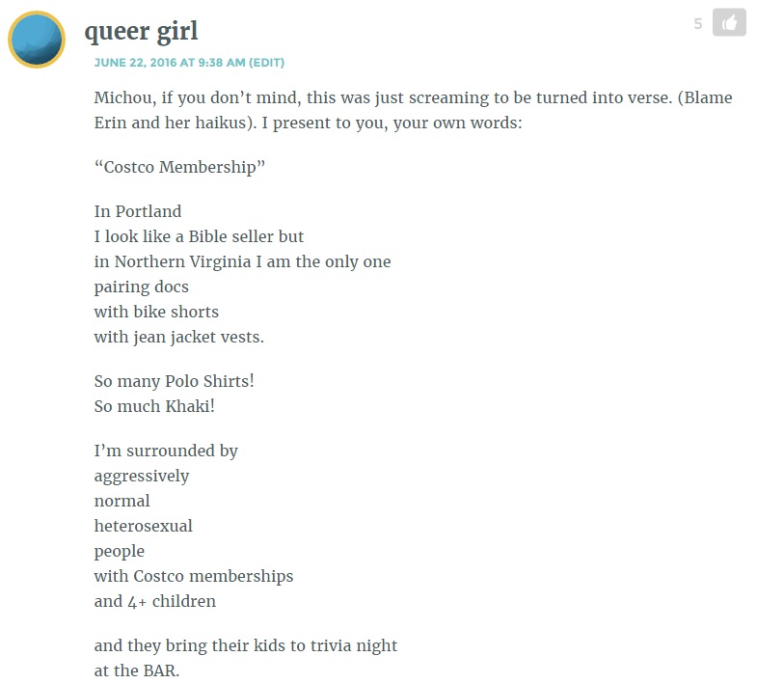
Task: Click the quoted title "Costco Membership"
Action: tap(179, 167)
